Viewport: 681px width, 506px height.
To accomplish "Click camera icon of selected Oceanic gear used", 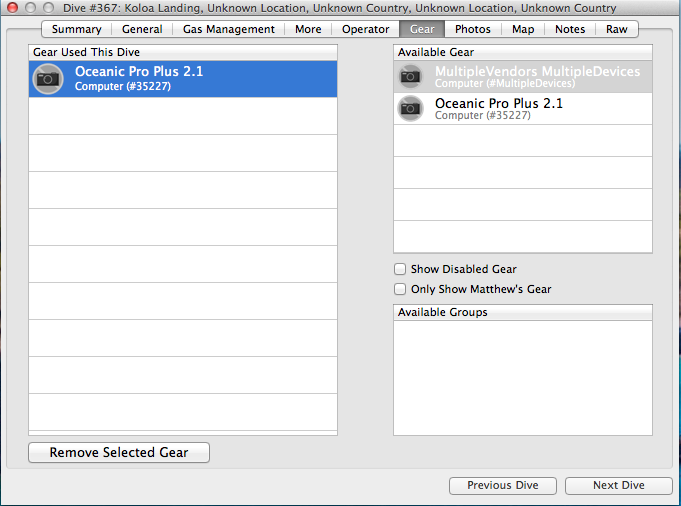I will (48, 79).
